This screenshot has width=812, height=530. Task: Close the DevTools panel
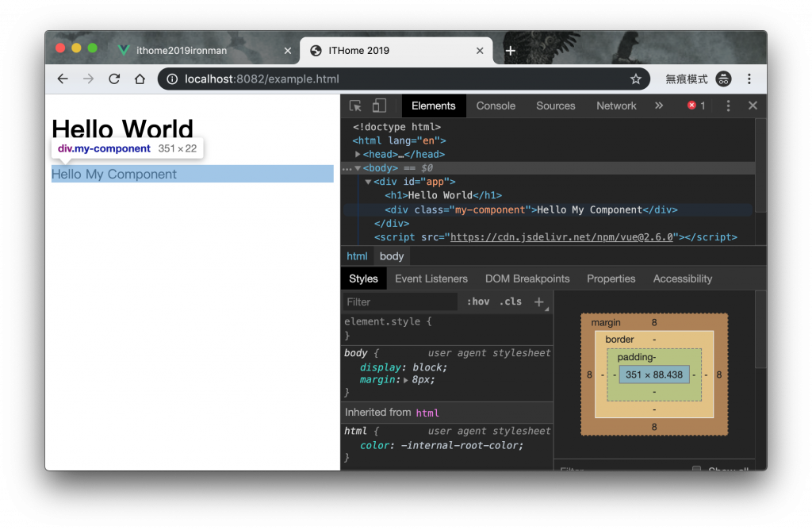753,106
